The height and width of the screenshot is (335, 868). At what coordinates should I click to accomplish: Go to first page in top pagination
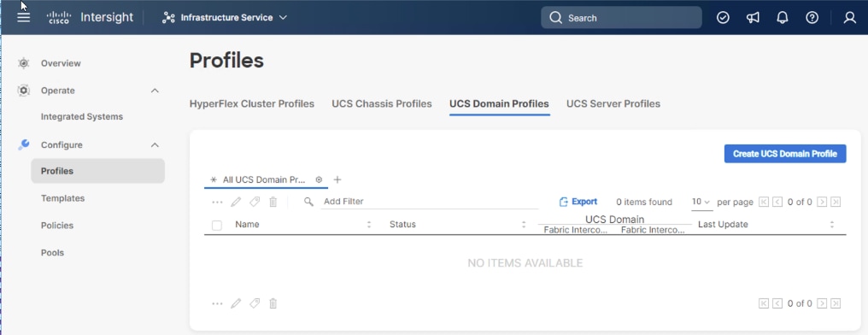point(764,202)
